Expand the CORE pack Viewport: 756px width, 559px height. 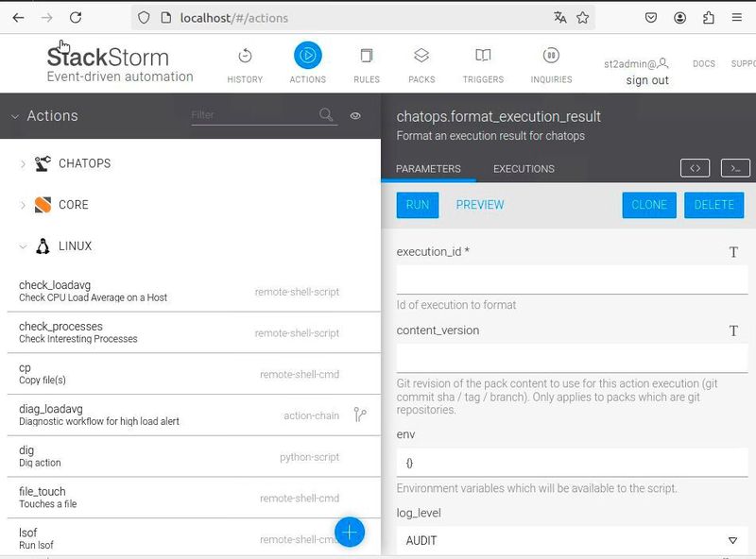pyautogui.click(x=23, y=205)
